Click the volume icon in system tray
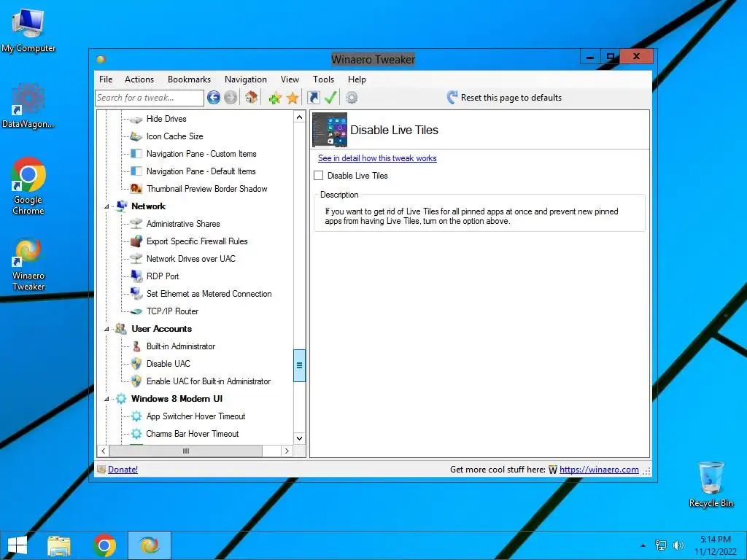Viewport: 747px width, 560px height. coord(678,545)
